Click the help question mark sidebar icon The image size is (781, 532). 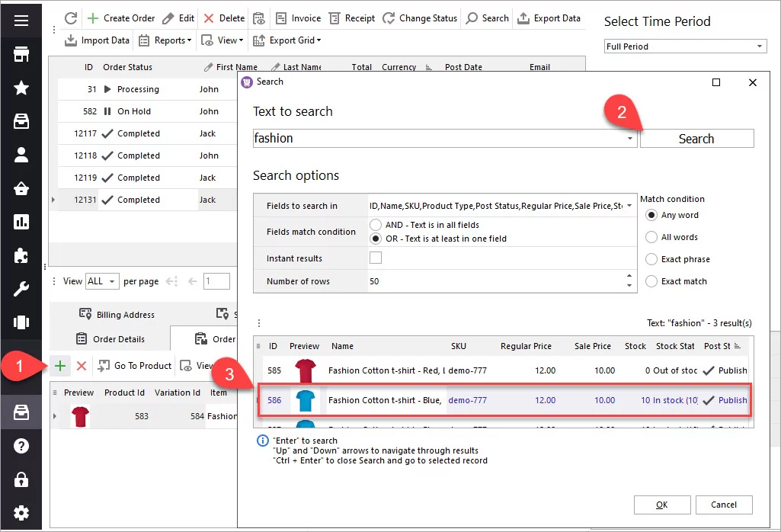[x=21, y=446]
